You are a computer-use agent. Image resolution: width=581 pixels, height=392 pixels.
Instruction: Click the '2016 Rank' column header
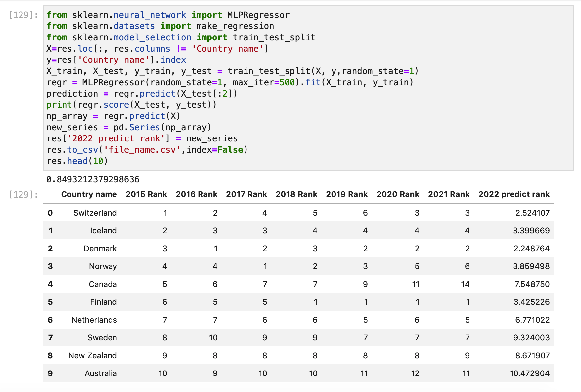[x=197, y=194]
